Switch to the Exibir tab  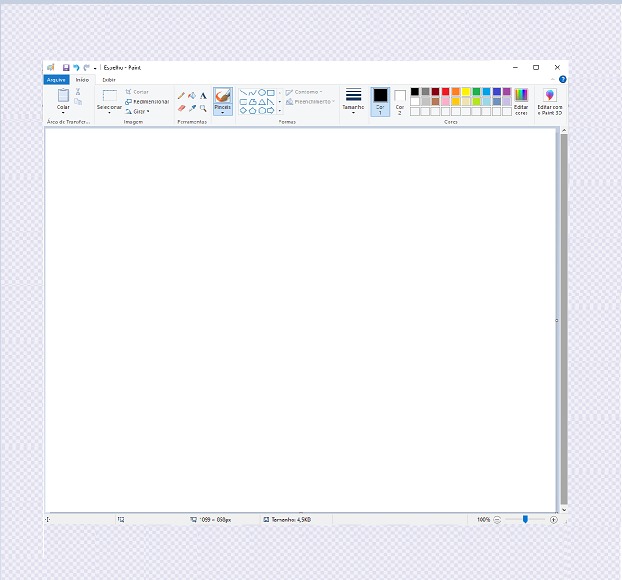(108, 79)
